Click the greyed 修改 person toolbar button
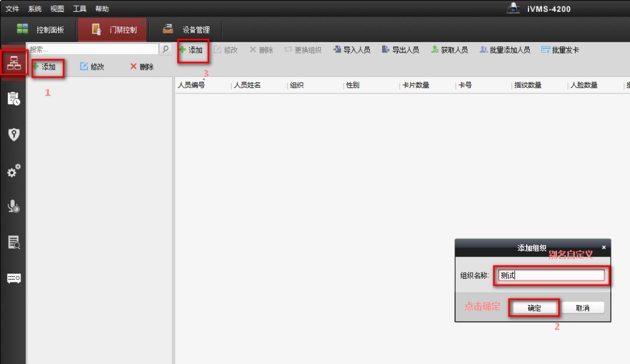The image size is (630, 364). pyautogui.click(x=226, y=50)
